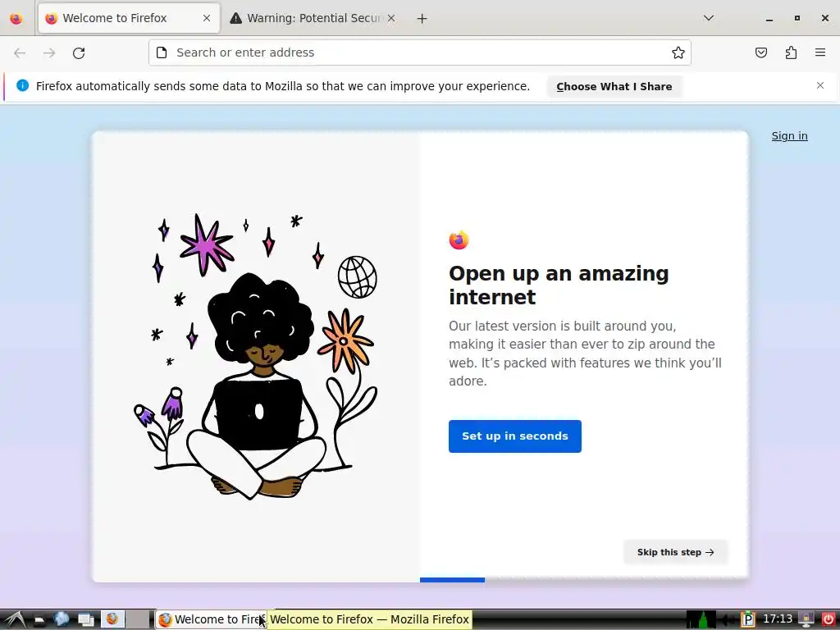Click the info icon in notification bar
This screenshot has width=840, height=630.
[22, 85]
